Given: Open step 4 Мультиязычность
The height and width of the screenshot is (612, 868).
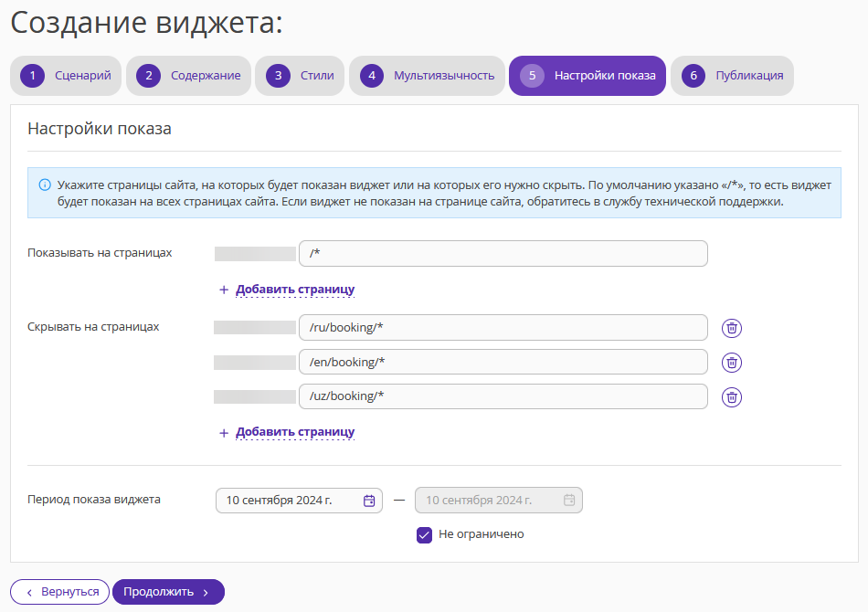Looking at the screenshot, I should point(427,76).
